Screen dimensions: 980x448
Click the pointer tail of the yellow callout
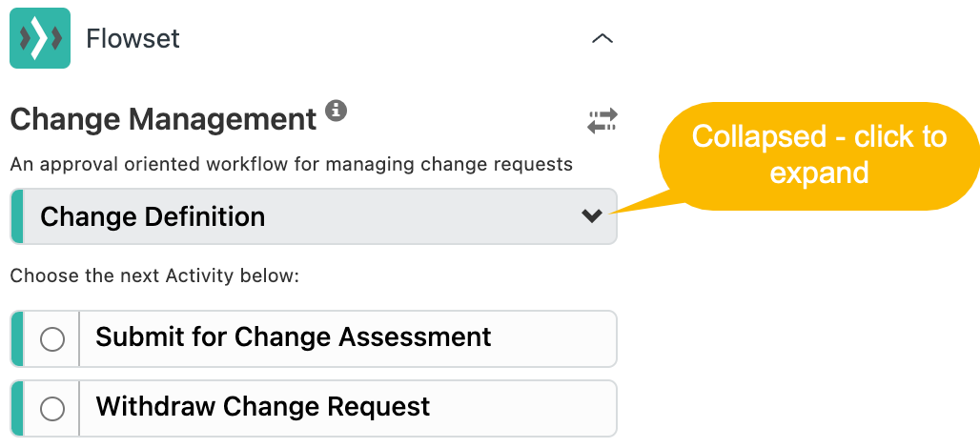pyautogui.click(x=643, y=205)
